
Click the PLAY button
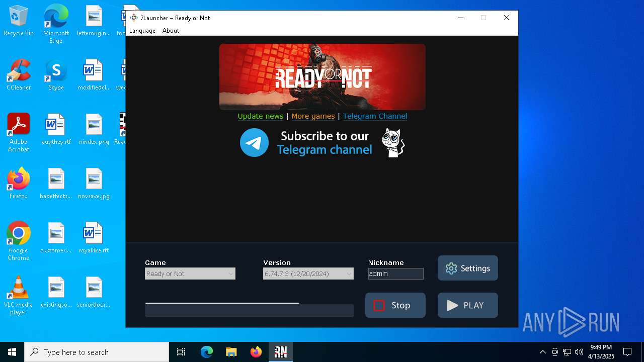click(x=468, y=305)
